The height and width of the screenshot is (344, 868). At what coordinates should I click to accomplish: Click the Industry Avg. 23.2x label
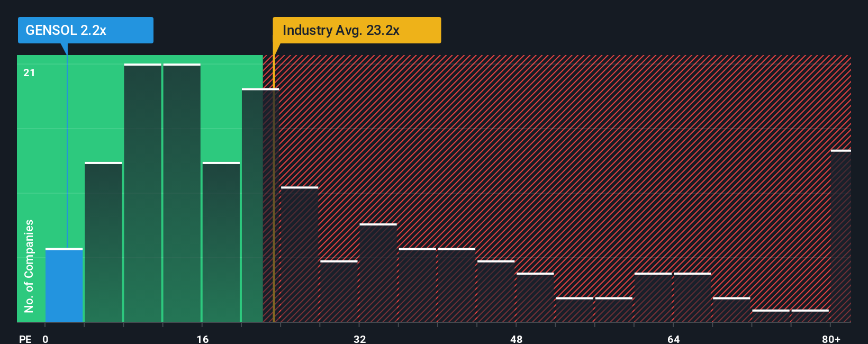click(357, 30)
